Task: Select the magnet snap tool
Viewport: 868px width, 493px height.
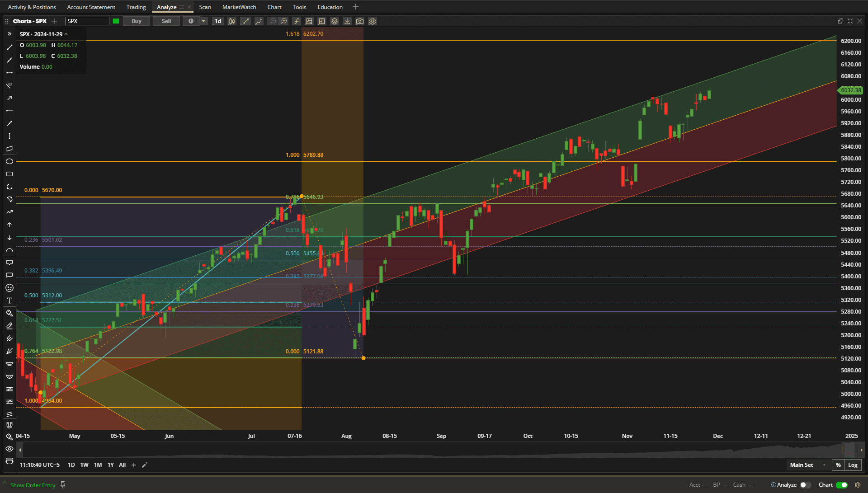Action: [9, 425]
